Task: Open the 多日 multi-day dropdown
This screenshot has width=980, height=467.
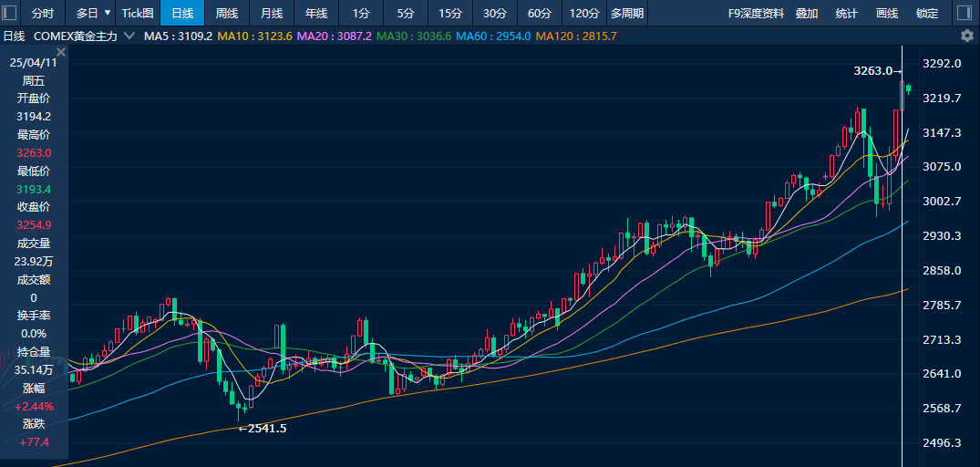Action: click(93, 13)
